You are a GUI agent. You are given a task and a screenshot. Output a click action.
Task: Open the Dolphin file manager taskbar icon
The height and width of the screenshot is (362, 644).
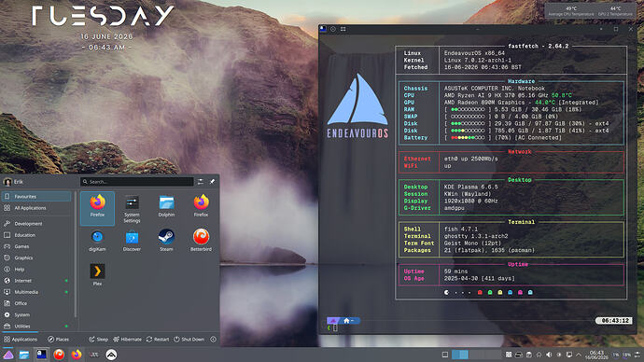(x=24, y=355)
